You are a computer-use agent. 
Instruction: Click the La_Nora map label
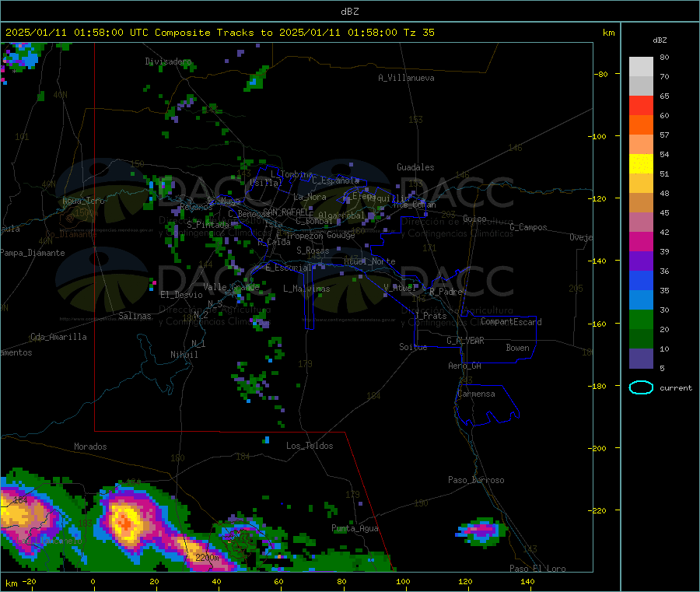[310, 197]
